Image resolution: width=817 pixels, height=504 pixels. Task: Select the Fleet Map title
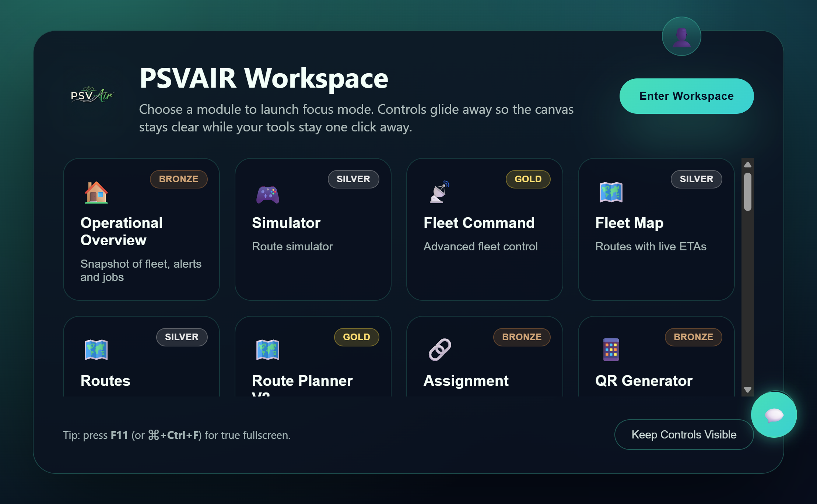pyautogui.click(x=629, y=223)
